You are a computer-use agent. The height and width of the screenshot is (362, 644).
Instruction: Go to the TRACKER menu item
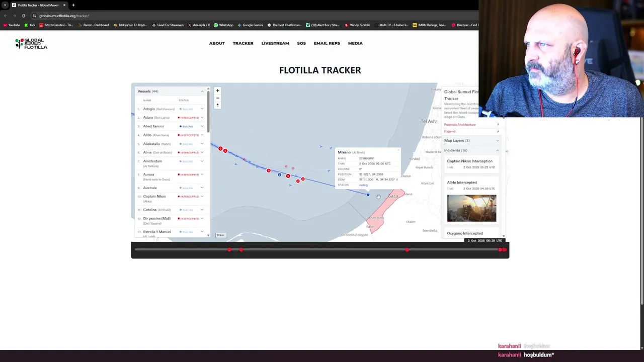[x=243, y=43]
